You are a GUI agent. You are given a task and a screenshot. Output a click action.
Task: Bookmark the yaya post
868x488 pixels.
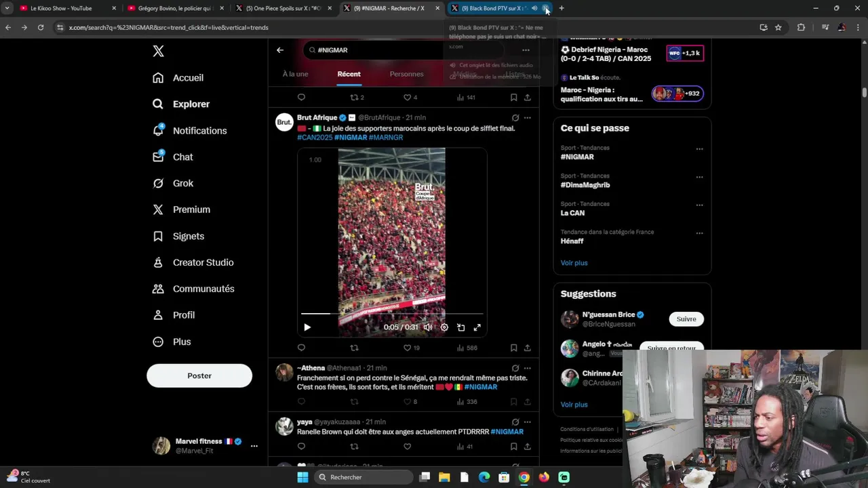point(513,447)
